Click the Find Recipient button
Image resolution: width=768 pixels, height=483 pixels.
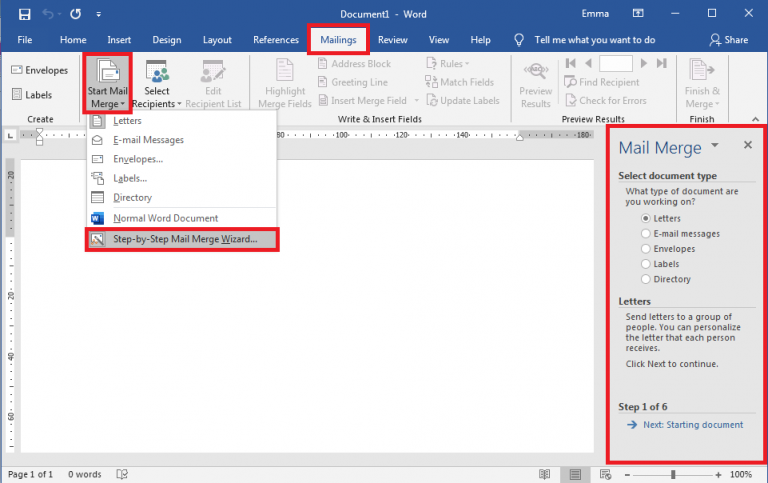click(x=602, y=82)
